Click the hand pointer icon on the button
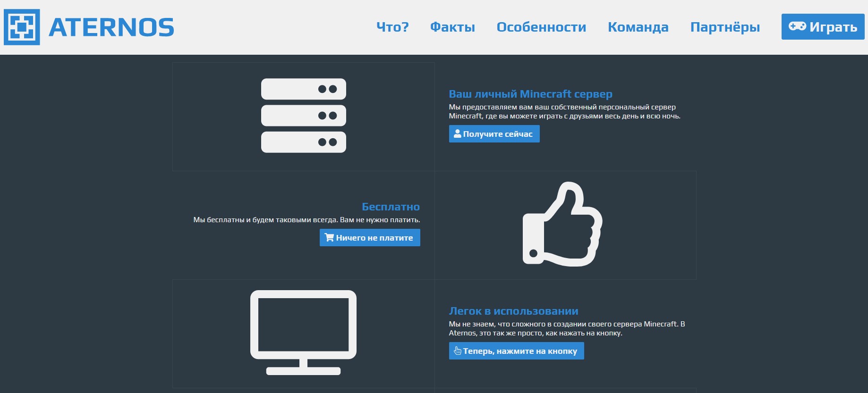 [x=457, y=351]
